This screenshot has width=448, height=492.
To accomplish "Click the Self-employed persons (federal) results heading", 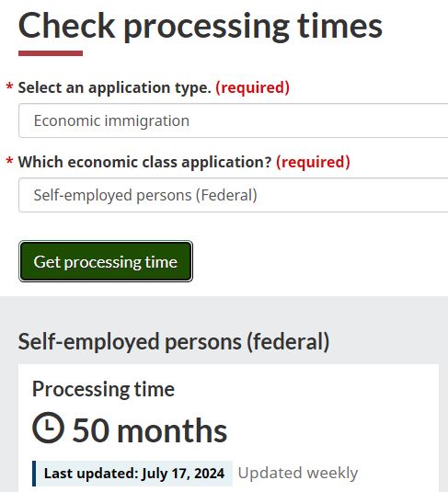I will [x=174, y=341].
